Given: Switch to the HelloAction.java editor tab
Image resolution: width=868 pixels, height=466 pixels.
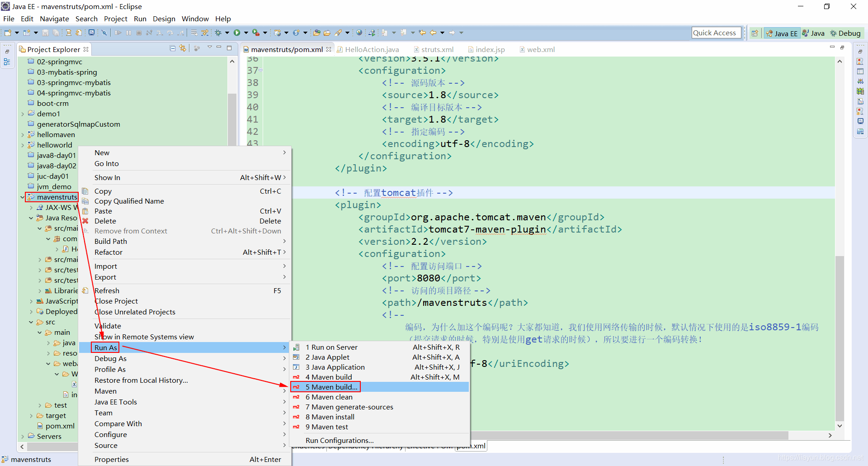Looking at the screenshot, I should tap(368, 49).
